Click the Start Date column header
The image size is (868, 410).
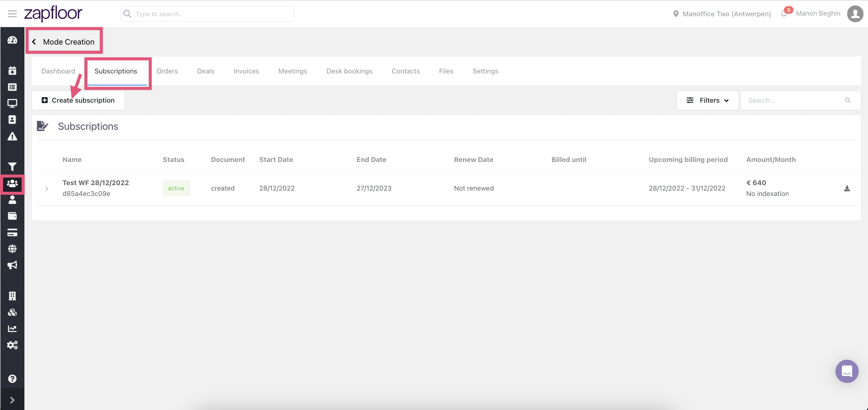pos(276,160)
